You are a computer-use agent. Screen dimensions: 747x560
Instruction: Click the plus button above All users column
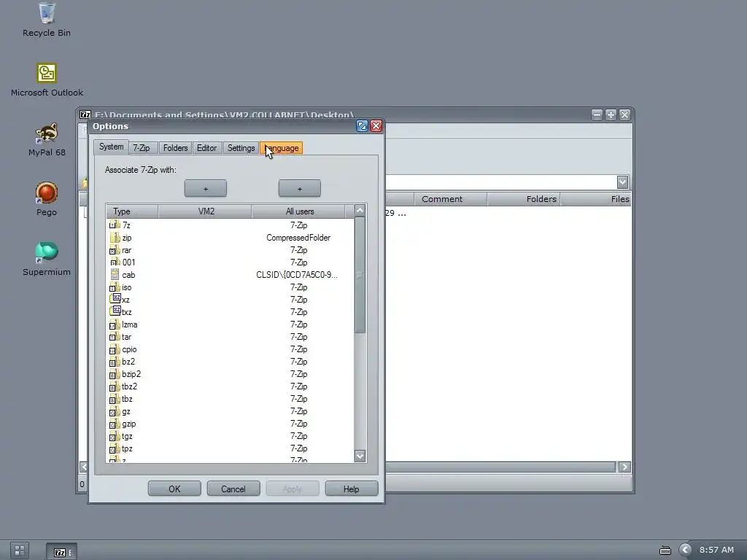[300, 189]
